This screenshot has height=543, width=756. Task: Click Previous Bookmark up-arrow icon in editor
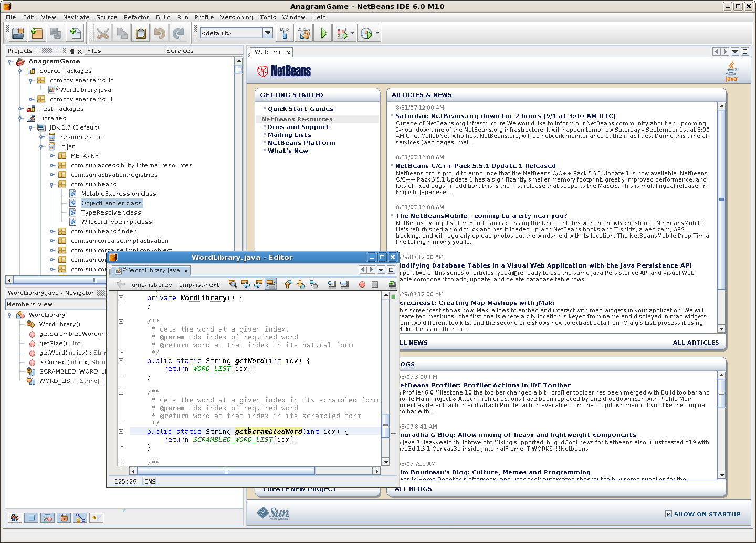[x=288, y=284]
